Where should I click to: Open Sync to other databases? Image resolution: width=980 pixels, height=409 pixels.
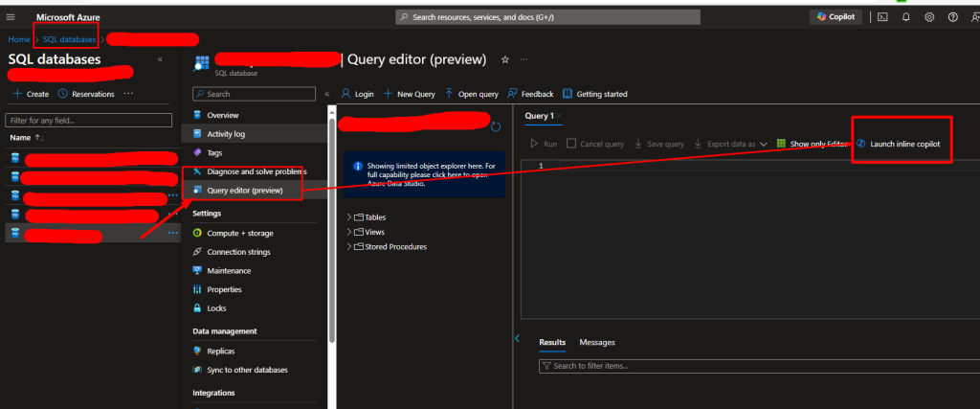pos(247,371)
